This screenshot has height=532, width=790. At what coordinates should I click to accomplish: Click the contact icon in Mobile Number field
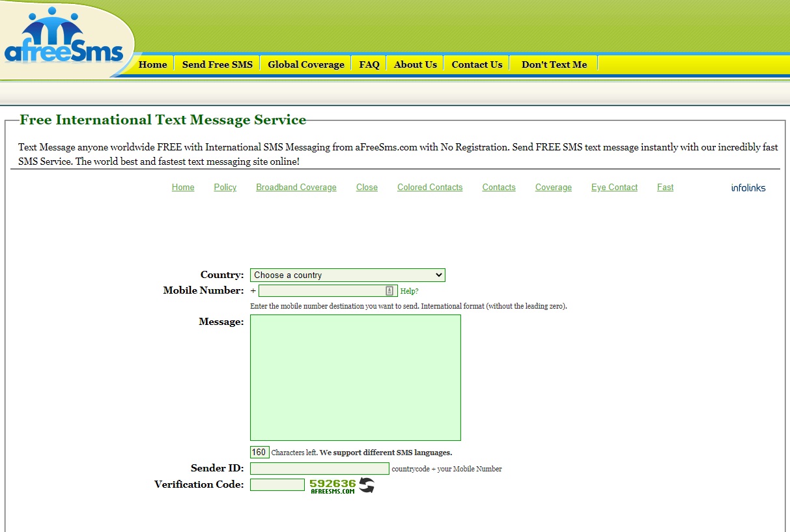point(389,291)
